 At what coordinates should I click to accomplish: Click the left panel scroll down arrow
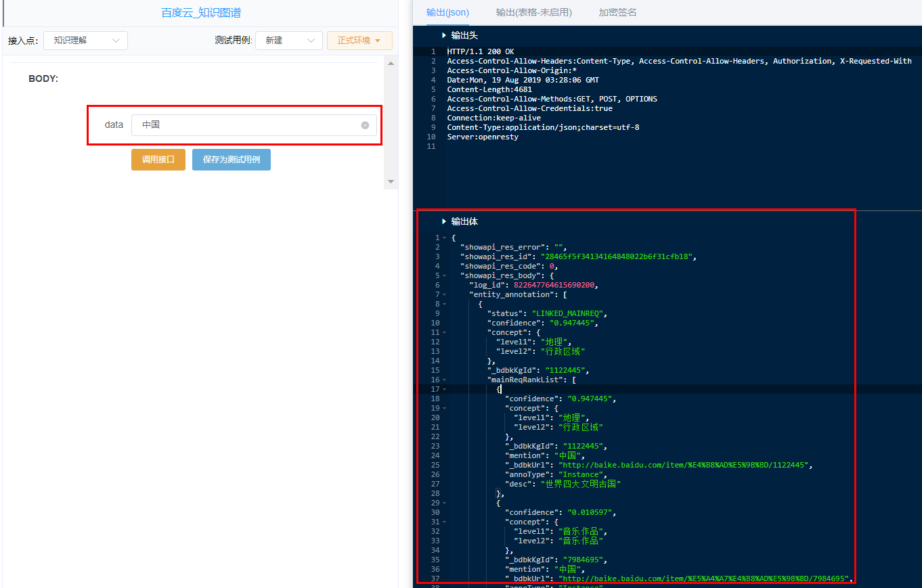(x=391, y=182)
